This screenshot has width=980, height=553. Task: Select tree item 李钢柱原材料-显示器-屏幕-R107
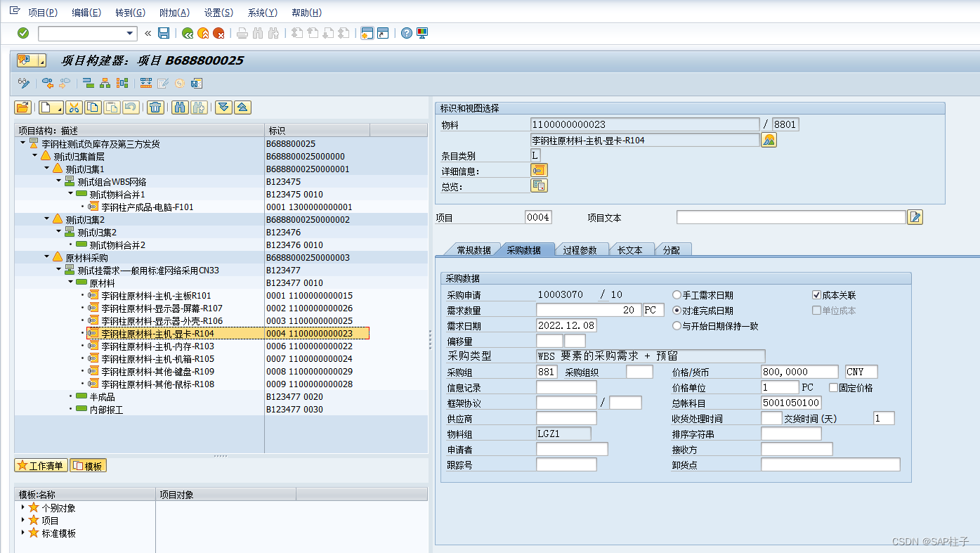(162, 308)
